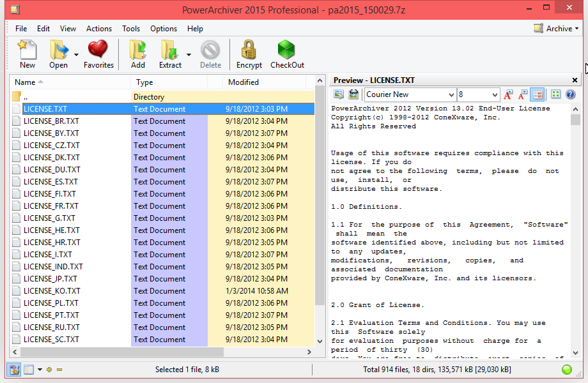Screen dimensions: 588x383
Task: Click the yellow minus icon in status bar
Action: [x=59, y=370]
